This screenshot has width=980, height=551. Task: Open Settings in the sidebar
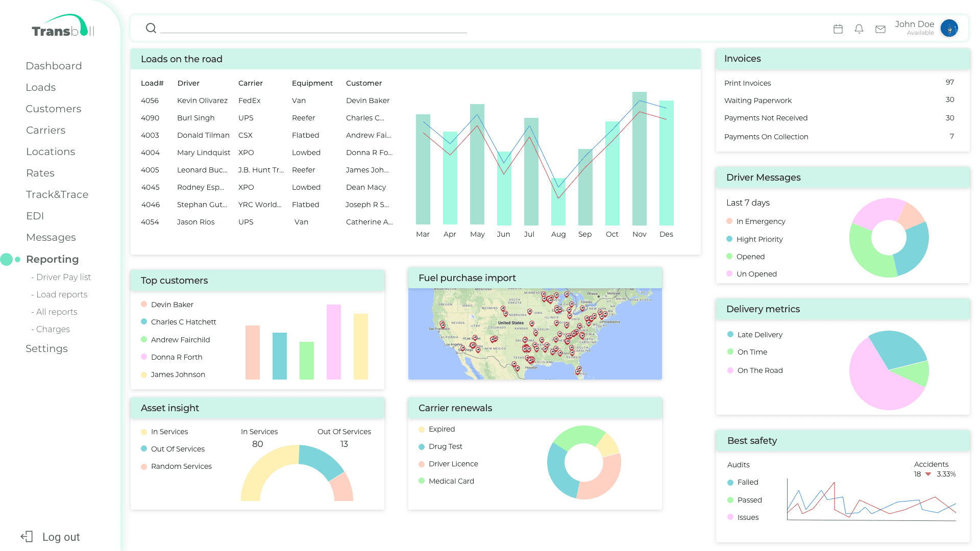coord(46,348)
